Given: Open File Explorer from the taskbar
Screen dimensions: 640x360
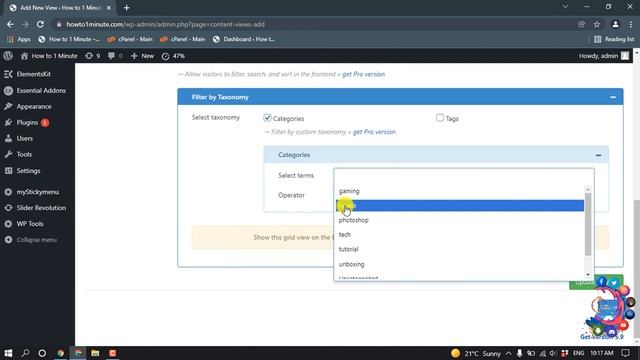Looking at the screenshot, I should pos(95,353).
